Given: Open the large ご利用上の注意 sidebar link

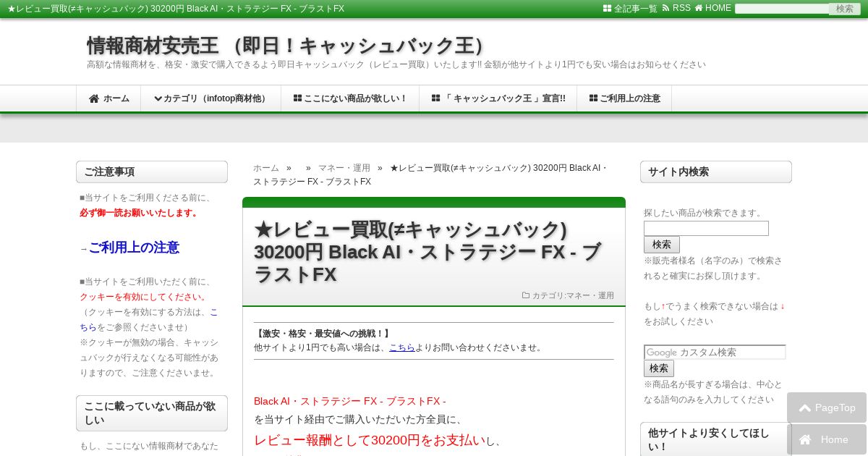Looking at the screenshot, I should [x=134, y=248].
